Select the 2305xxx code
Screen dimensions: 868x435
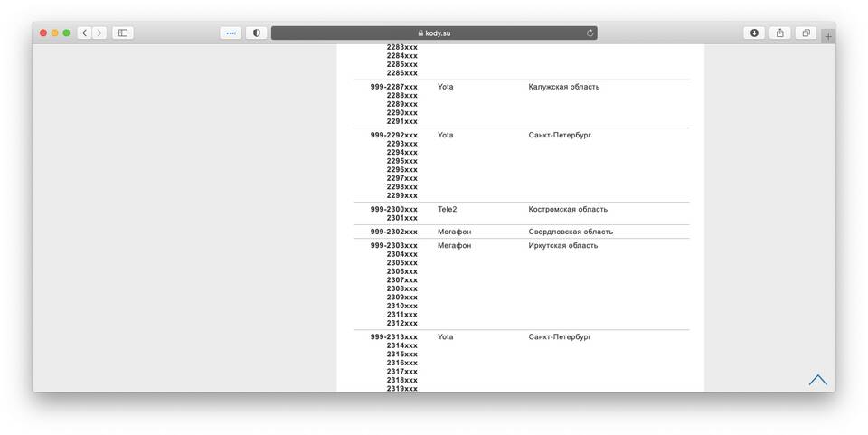pos(401,263)
